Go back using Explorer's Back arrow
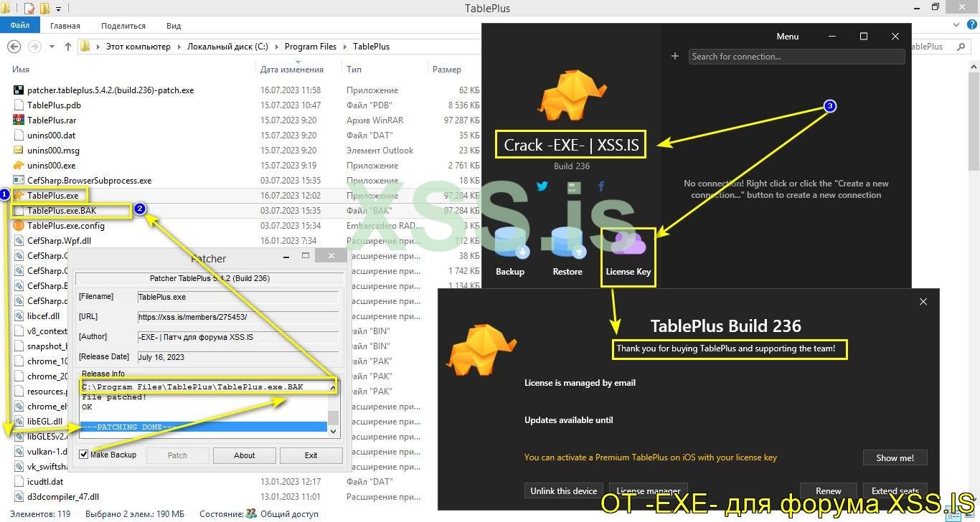The image size is (980, 522). point(14,47)
